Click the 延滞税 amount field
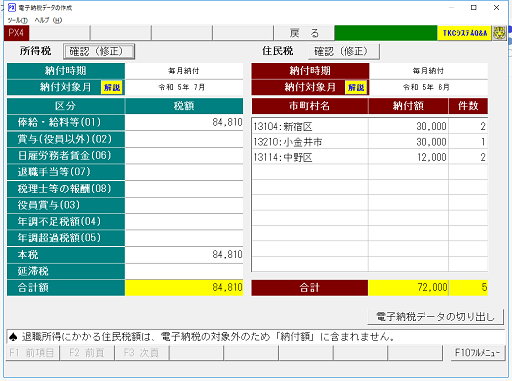The image size is (512, 381). (x=184, y=271)
